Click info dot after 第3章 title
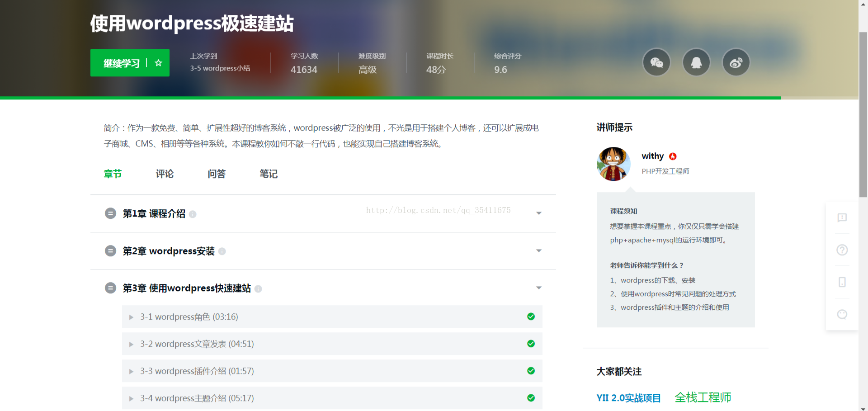This screenshot has width=868, height=411. [x=258, y=289]
